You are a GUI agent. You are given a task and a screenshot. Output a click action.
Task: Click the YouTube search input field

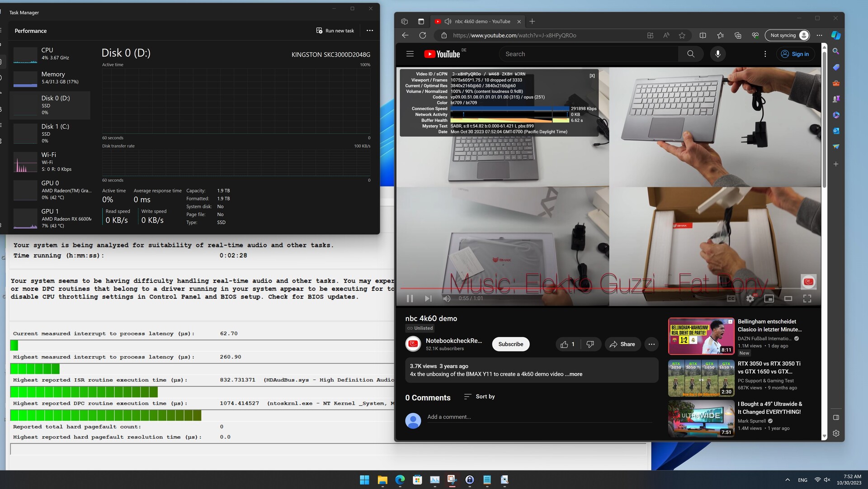tap(588, 54)
